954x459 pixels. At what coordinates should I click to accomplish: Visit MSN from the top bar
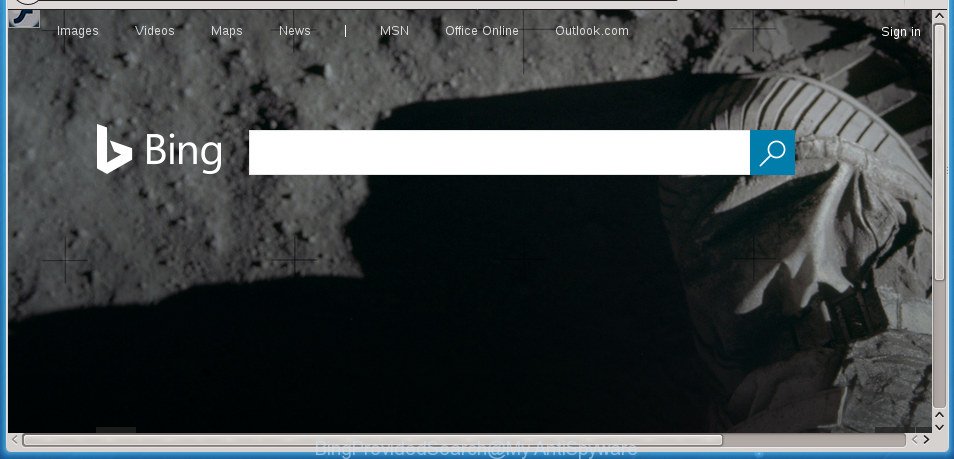tap(394, 31)
